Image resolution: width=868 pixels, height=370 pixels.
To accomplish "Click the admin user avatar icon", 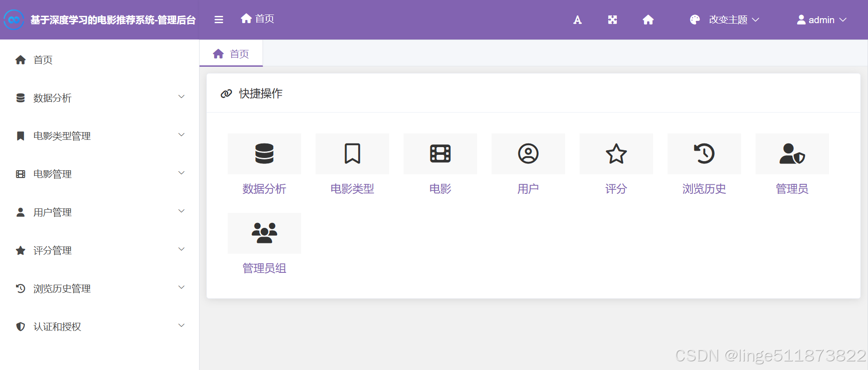I will [801, 20].
